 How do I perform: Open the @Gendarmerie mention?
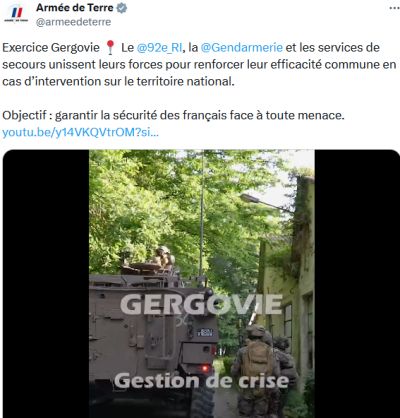(242, 48)
